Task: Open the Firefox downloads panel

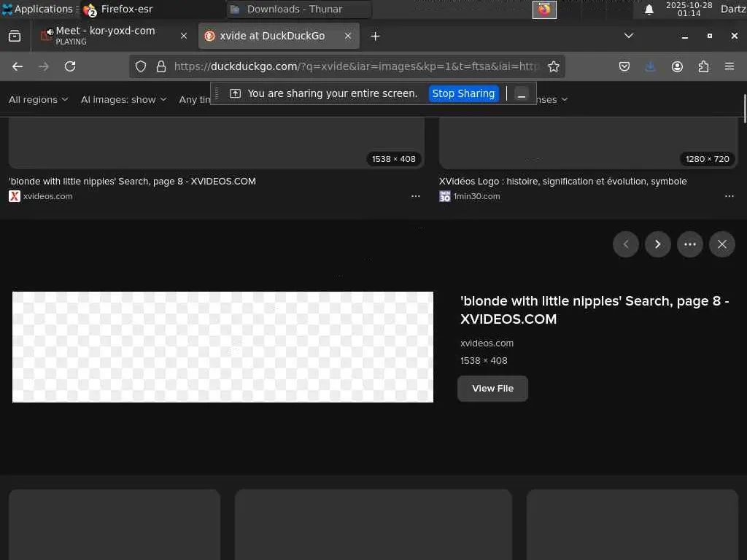Action: 650,66
